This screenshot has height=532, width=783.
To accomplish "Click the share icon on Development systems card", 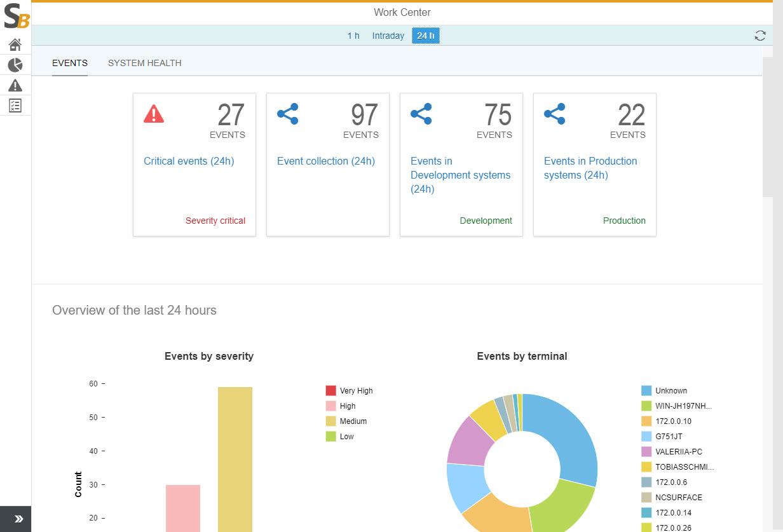I will (421, 114).
